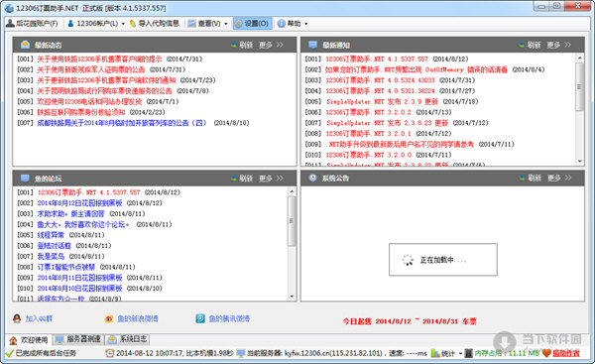Open notice about OutOfMemory 错误
This screenshot has height=364, width=595.
416,69
